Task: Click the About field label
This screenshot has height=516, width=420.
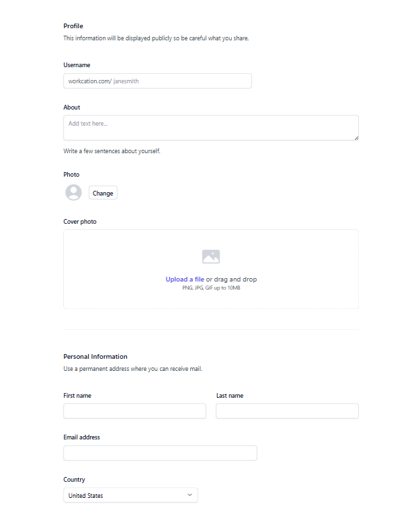Action: pos(72,107)
